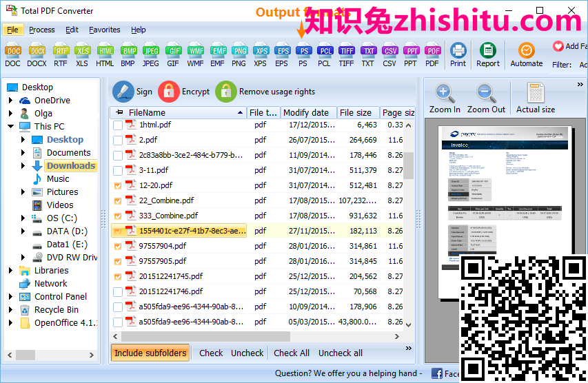This screenshot has height=383, width=588.
Task: Check the box for 1html.pdf
Action: click(x=118, y=125)
